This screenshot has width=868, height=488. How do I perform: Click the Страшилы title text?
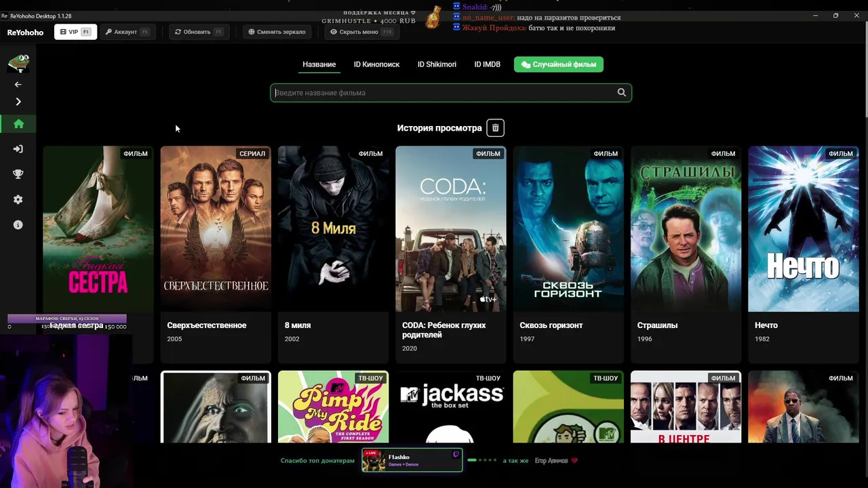[x=657, y=325]
